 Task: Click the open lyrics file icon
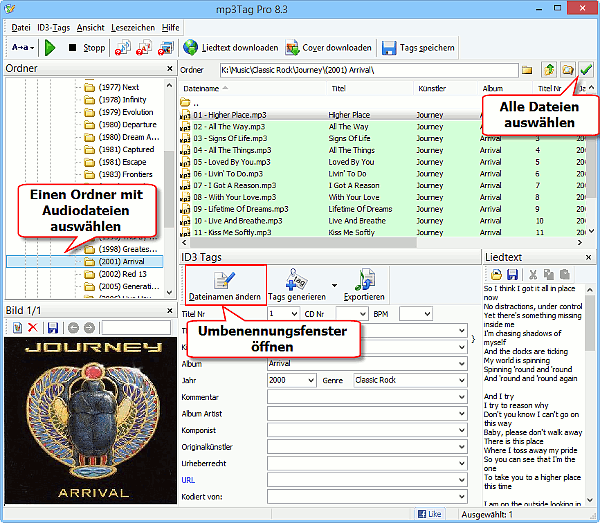coord(496,274)
